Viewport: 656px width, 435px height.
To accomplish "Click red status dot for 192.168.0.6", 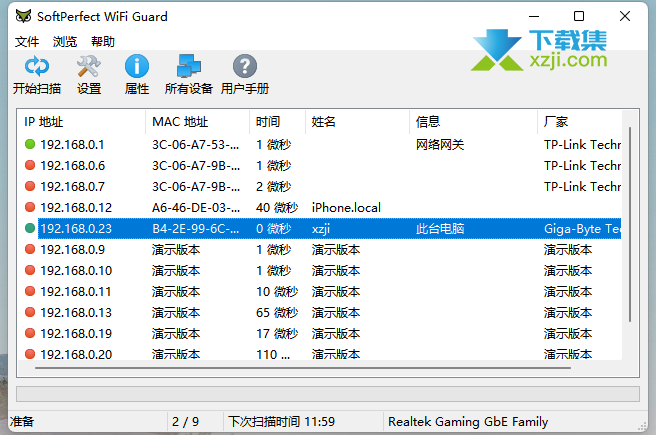I will 30,165.
